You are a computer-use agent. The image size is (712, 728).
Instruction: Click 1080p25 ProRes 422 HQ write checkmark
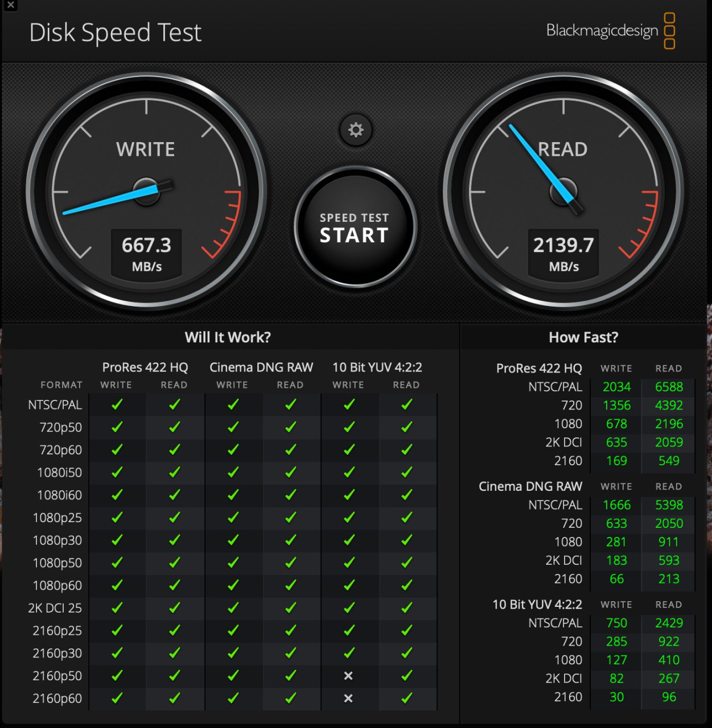[117, 518]
